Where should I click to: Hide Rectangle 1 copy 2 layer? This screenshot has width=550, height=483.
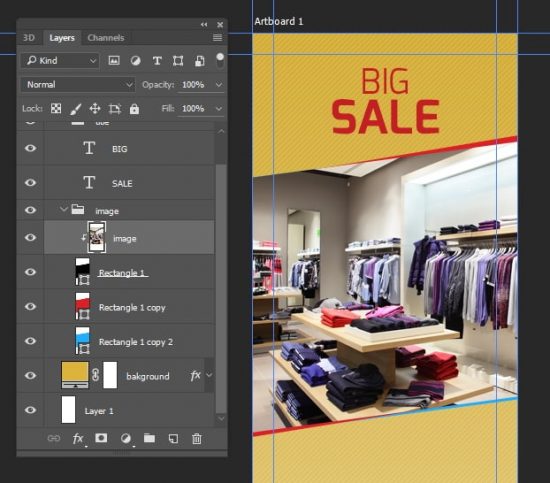(31, 341)
